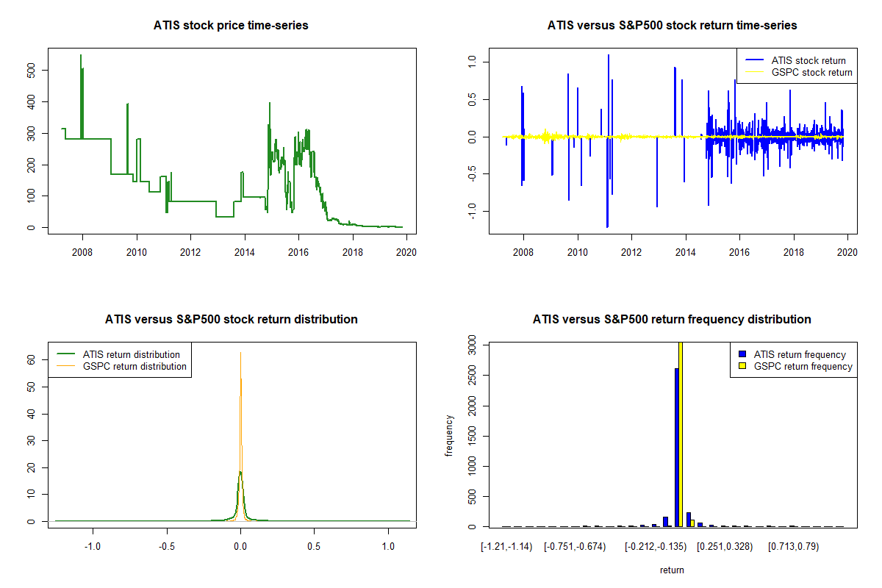Click the tall blue ATIS histogram bar

coord(677,448)
